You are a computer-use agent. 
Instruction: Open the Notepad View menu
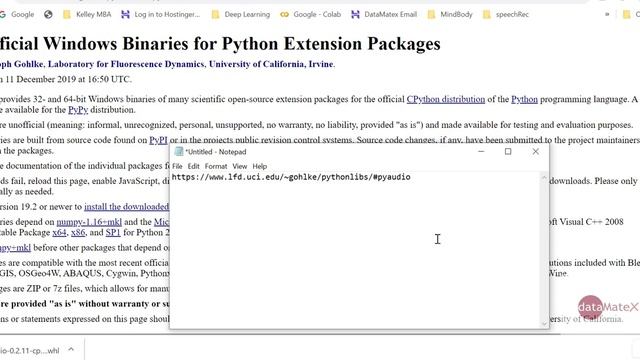(240, 166)
